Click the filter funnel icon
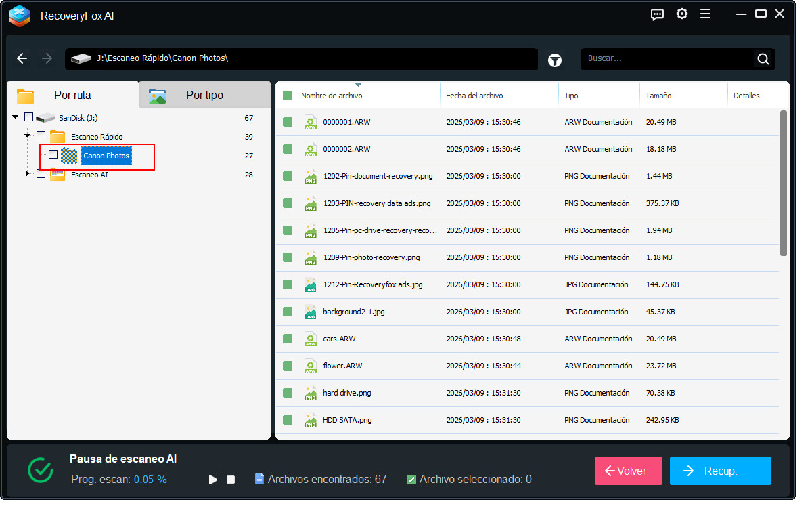 (555, 60)
